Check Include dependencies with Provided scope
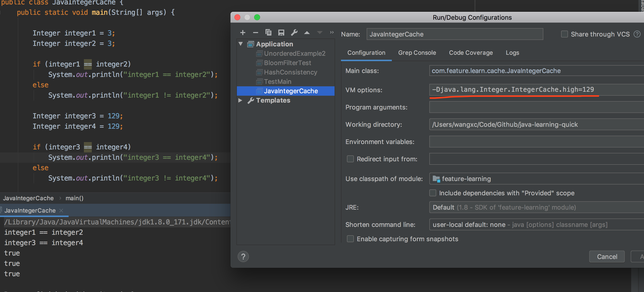644x292 pixels. [x=433, y=193]
